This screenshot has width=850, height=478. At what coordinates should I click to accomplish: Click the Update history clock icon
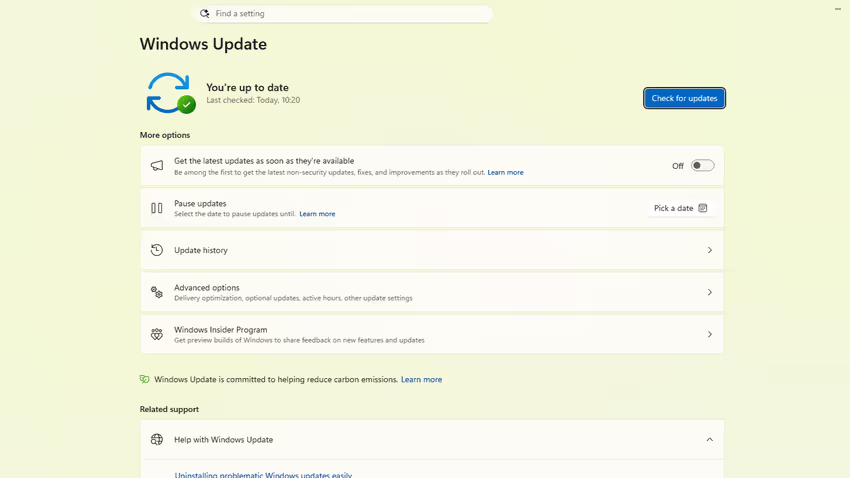[157, 250]
